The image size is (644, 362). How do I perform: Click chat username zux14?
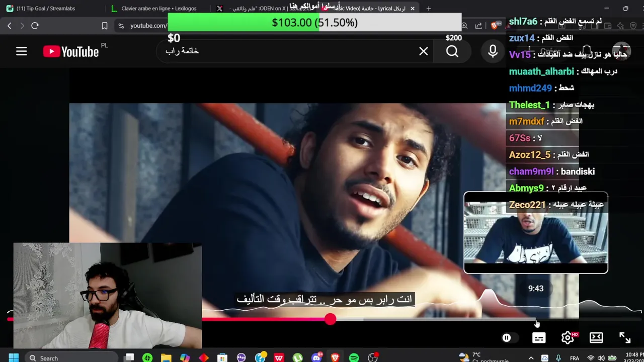pyautogui.click(x=522, y=38)
